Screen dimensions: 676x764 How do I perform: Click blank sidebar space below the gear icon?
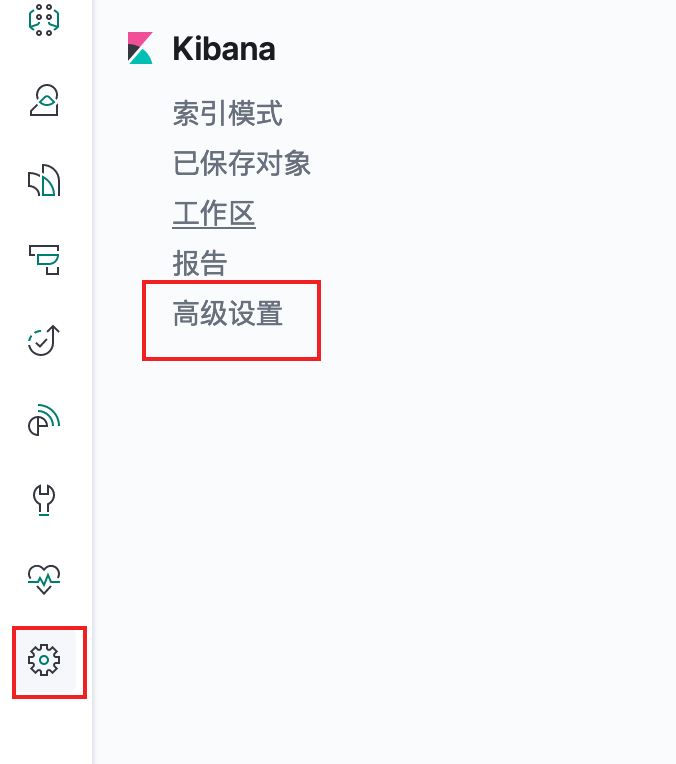pyautogui.click(x=46, y=731)
